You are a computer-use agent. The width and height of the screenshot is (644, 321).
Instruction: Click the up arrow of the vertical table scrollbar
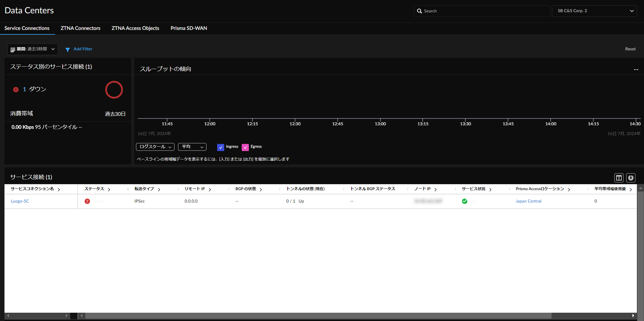coord(640,188)
